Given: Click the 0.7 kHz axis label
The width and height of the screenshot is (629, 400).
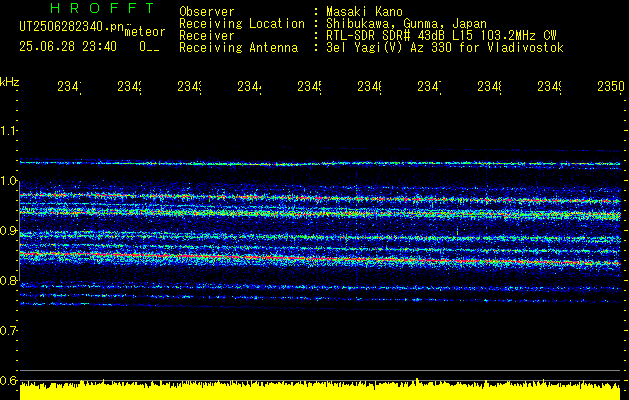Looking at the screenshot, I should pos(8,331).
